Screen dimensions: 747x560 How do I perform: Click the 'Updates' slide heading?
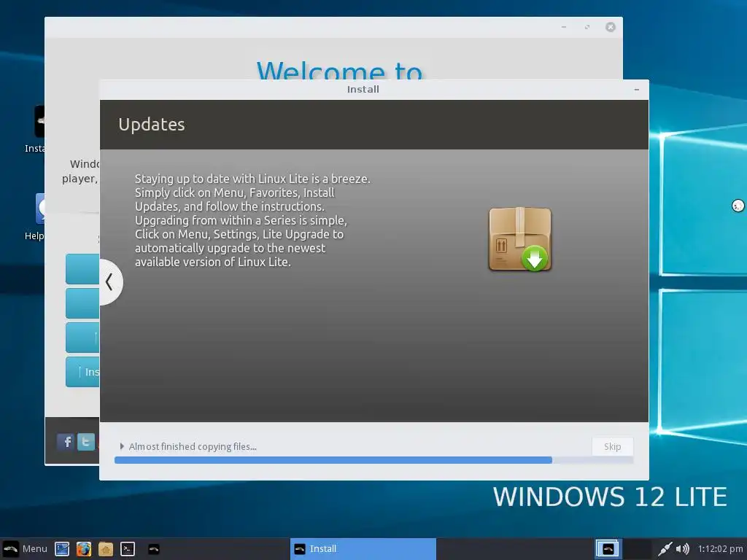tap(152, 124)
